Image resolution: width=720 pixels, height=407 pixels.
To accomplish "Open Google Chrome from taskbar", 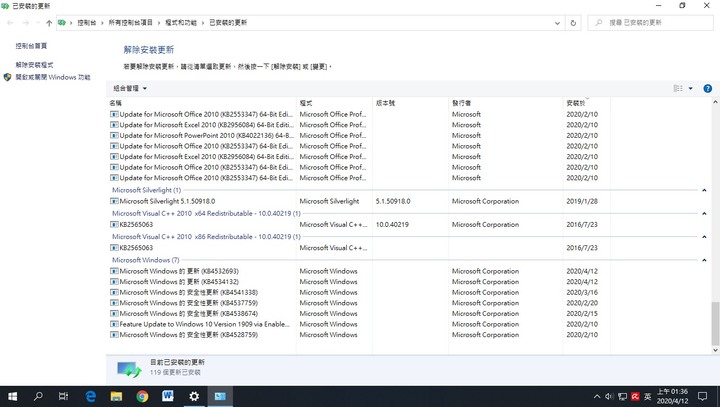I will pos(142,396).
